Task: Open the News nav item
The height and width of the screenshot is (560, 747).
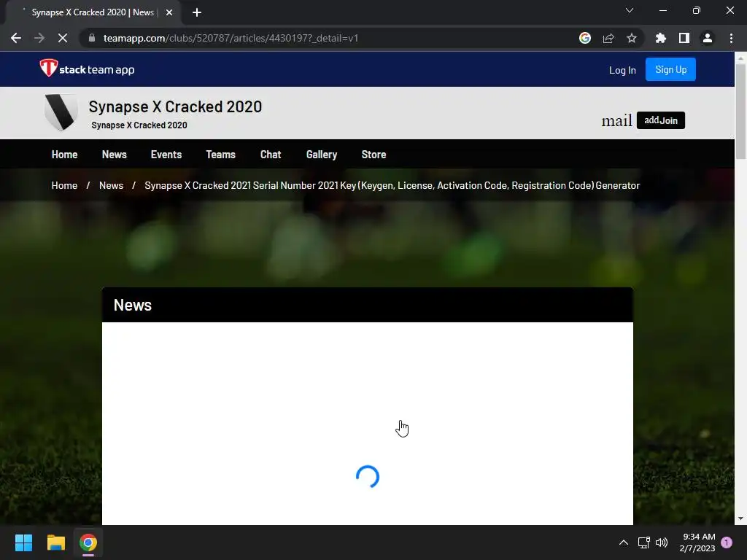Action: (x=115, y=155)
